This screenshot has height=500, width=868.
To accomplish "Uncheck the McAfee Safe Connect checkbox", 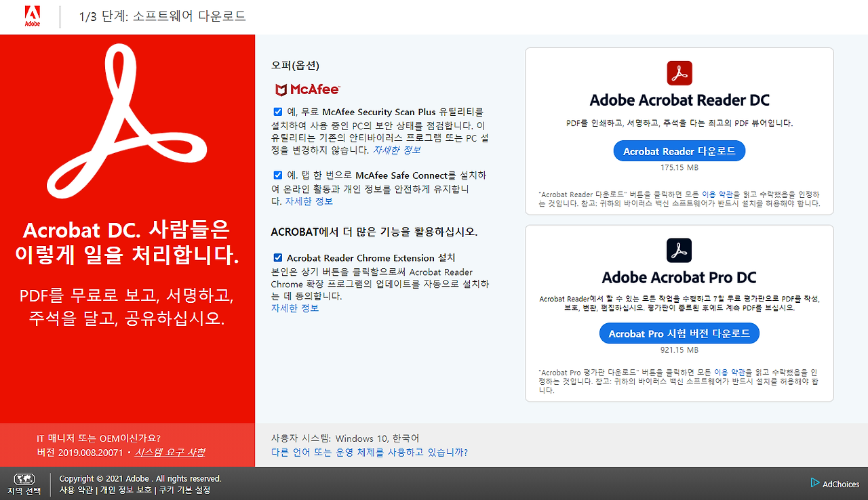I will click(278, 175).
